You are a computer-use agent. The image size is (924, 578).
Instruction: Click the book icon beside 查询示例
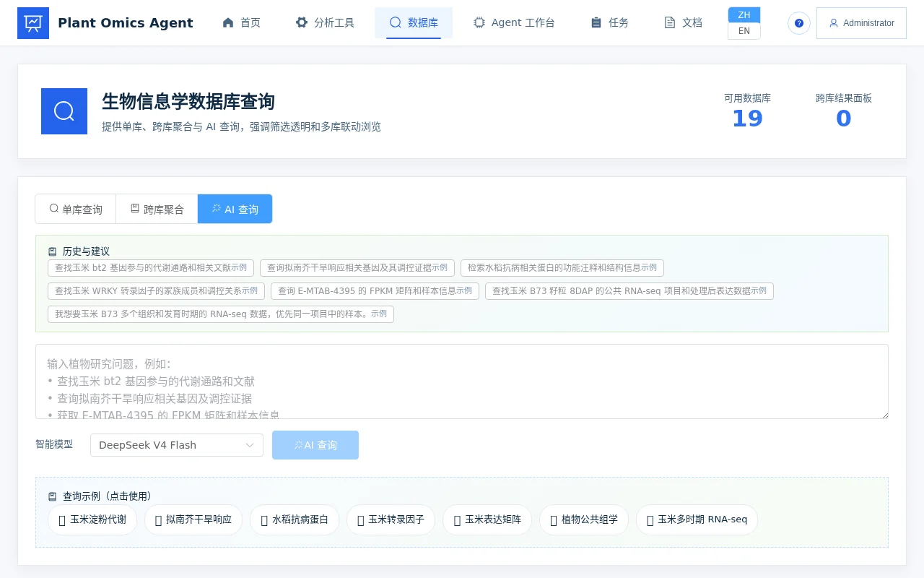(x=53, y=496)
